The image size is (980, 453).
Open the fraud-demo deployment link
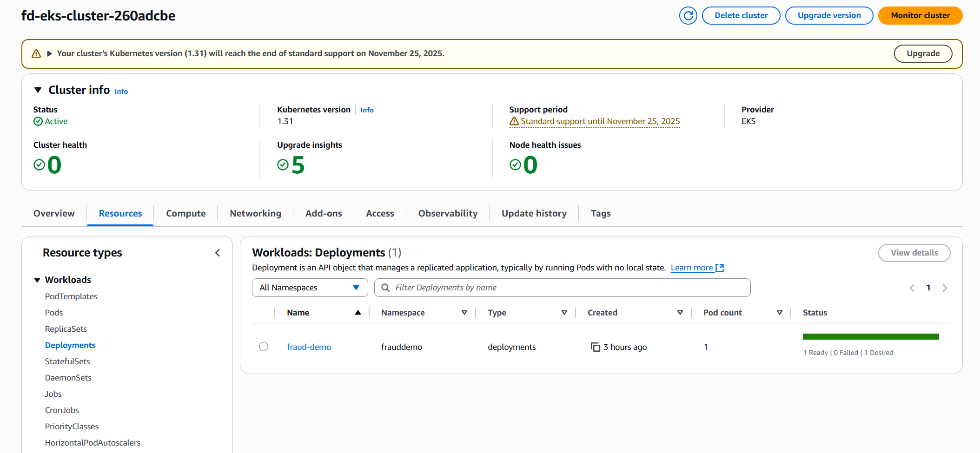[x=309, y=347]
